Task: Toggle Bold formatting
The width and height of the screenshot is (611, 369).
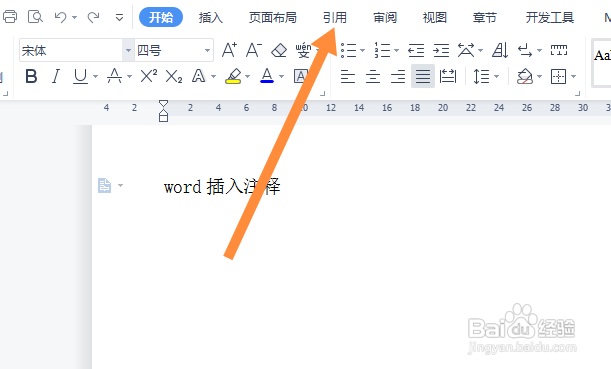Action: (31, 76)
